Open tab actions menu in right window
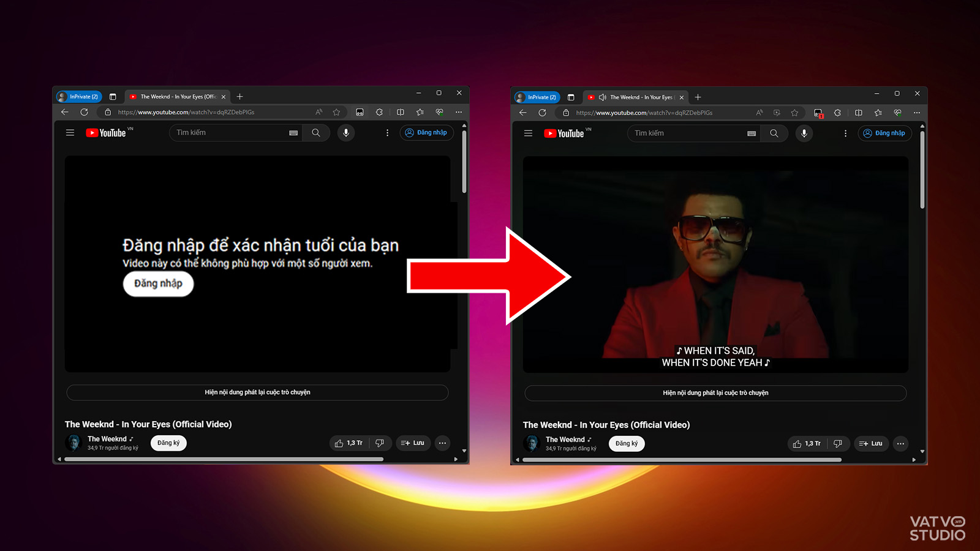Viewport: 980px width, 551px height. 571,97
